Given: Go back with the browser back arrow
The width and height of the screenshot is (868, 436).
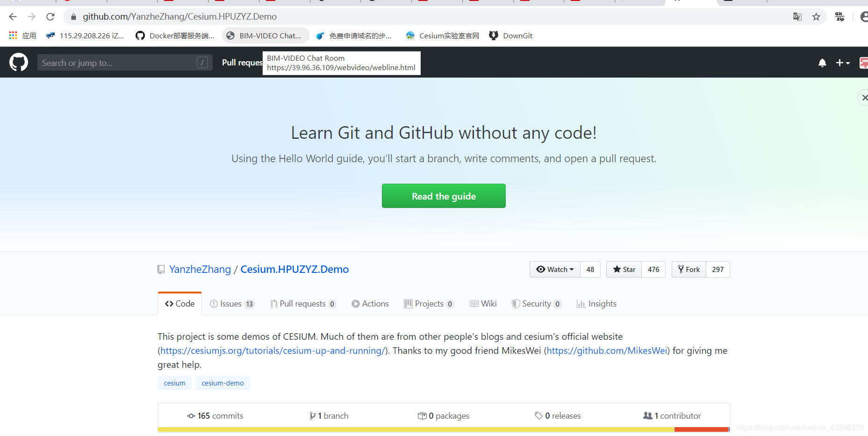Looking at the screenshot, I should pyautogui.click(x=13, y=17).
